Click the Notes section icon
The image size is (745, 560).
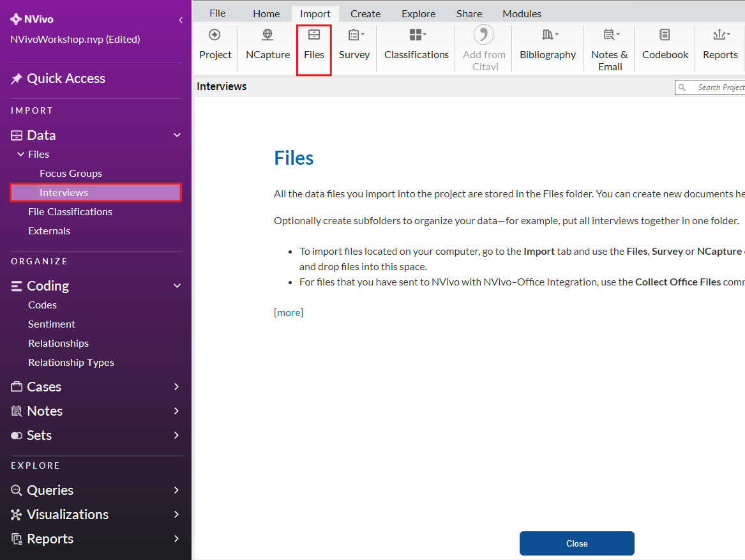17,411
